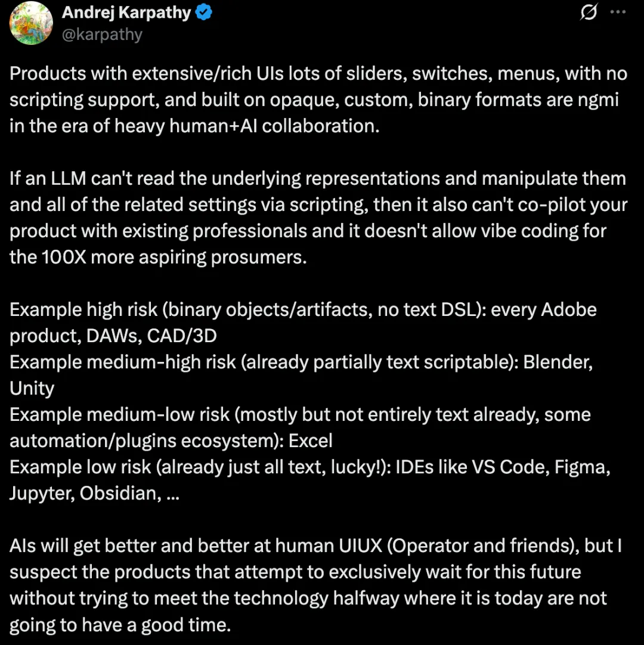Click the Andrej Karpathy display name
The image size is (644, 645).
pos(126,13)
